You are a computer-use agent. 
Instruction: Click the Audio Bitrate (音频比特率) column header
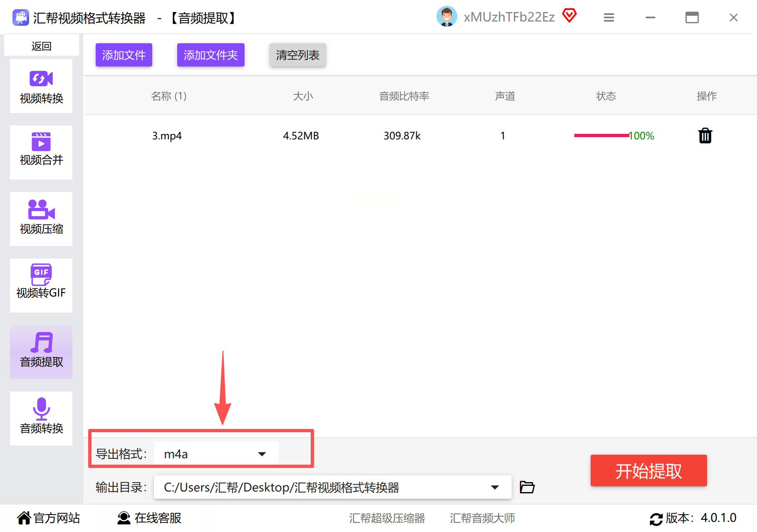[404, 96]
